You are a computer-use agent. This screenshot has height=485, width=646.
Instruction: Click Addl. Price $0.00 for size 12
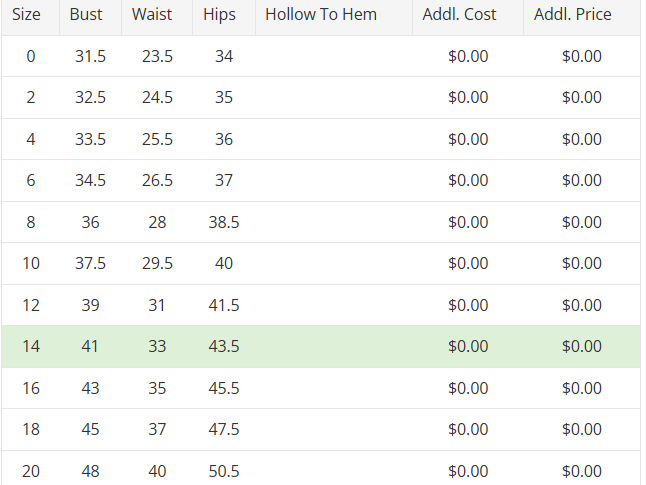coord(582,306)
